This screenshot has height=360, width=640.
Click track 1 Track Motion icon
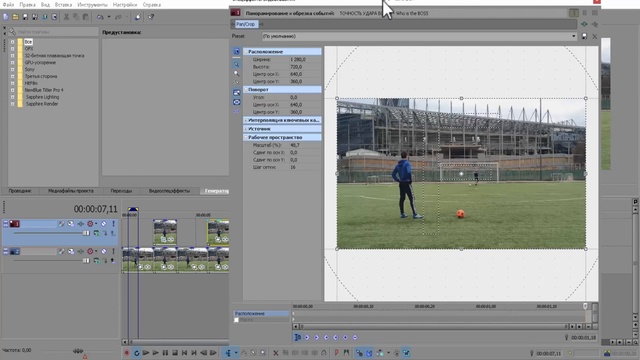71,224
